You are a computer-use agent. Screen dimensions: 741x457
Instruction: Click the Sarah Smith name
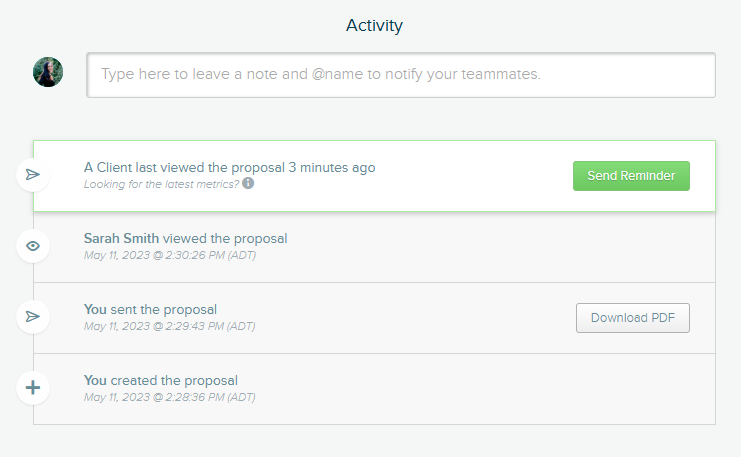pyautogui.click(x=121, y=238)
